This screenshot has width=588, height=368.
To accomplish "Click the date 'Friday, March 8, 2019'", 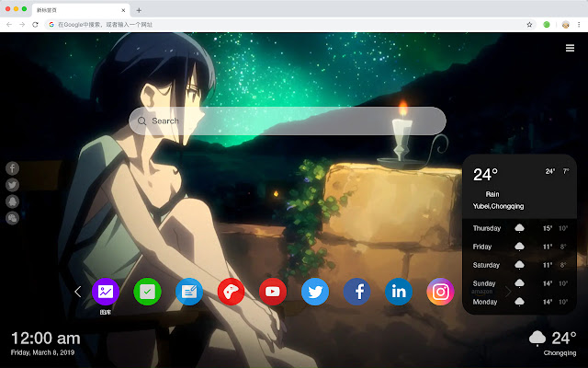I will (42, 352).
